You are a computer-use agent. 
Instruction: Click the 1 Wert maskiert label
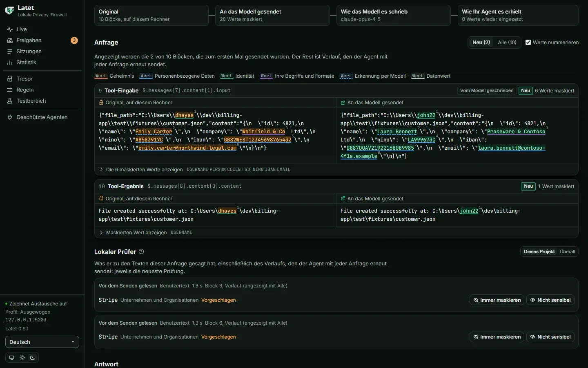(x=556, y=186)
